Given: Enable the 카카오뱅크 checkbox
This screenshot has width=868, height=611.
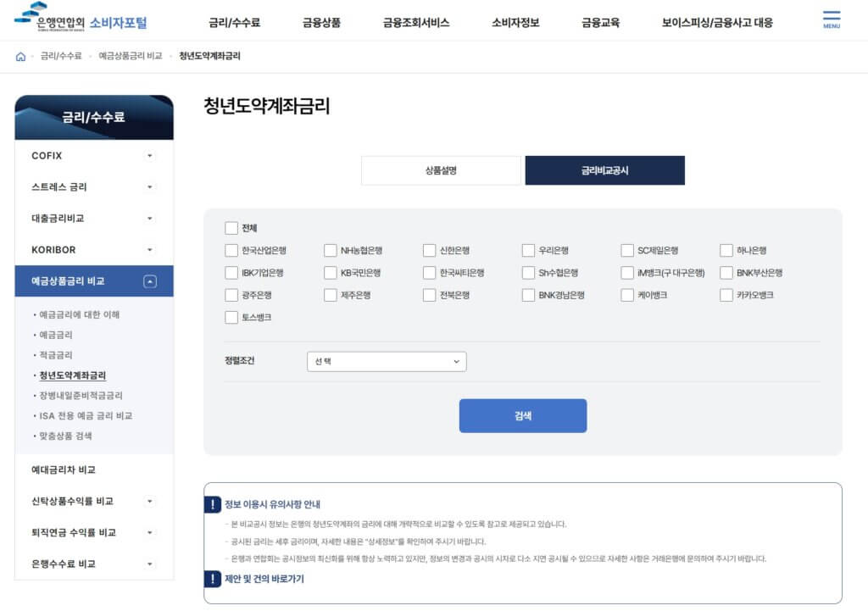Looking at the screenshot, I should click(726, 295).
